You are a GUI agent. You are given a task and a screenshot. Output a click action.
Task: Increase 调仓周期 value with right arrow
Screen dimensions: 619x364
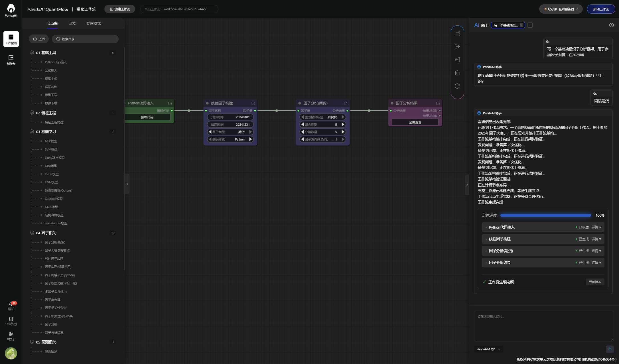[x=343, y=124]
